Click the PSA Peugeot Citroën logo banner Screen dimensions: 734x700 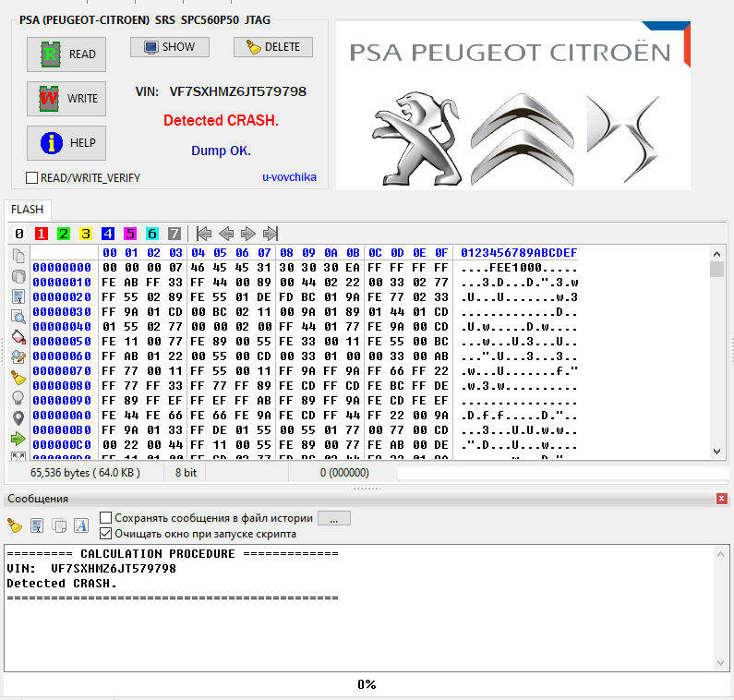513,105
